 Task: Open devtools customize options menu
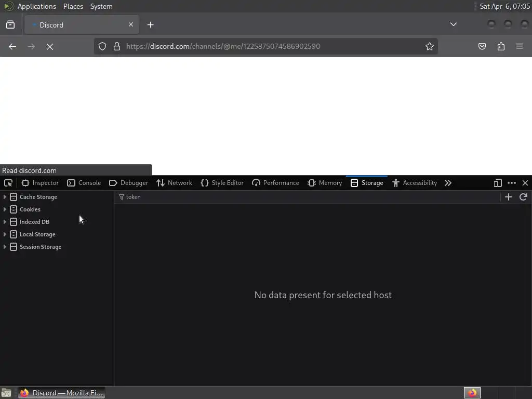(512, 183)
